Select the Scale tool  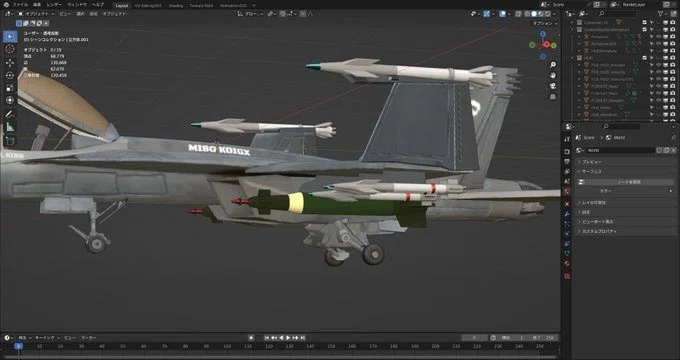click(10, 88)
